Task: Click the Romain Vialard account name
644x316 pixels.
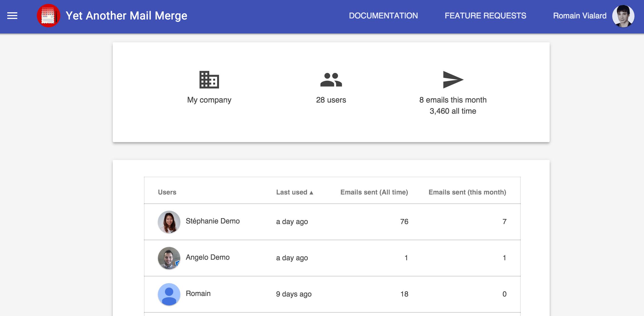Action: point(580,16)
